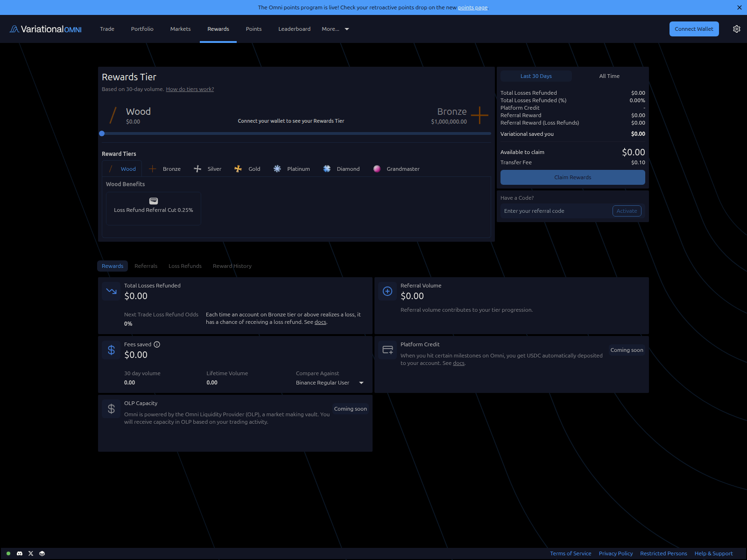The height and width of the screenshot is (560, 747).
Task: Expand the More... navigation dropdown
Action: click(x=335, y=29)
